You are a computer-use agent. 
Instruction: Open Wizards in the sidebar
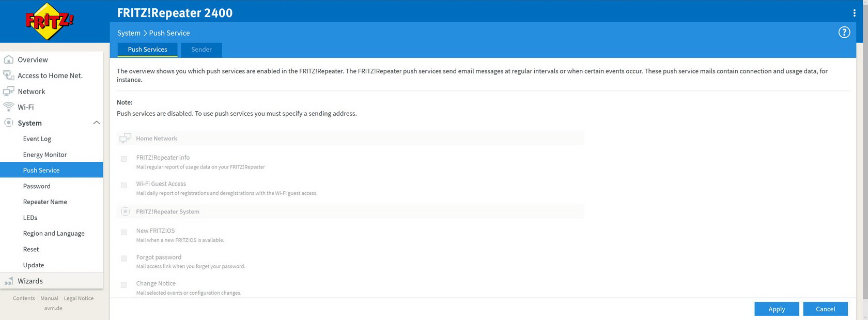click(52, 281)
